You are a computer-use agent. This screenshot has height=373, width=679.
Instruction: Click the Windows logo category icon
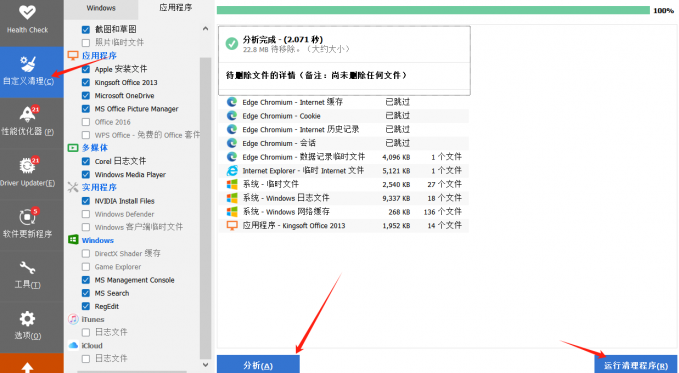tap(73, 240)
